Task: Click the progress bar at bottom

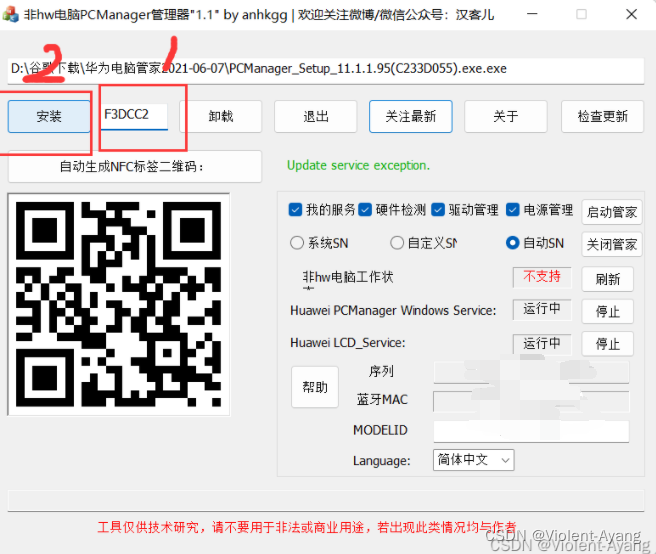Action: [326, 500]
